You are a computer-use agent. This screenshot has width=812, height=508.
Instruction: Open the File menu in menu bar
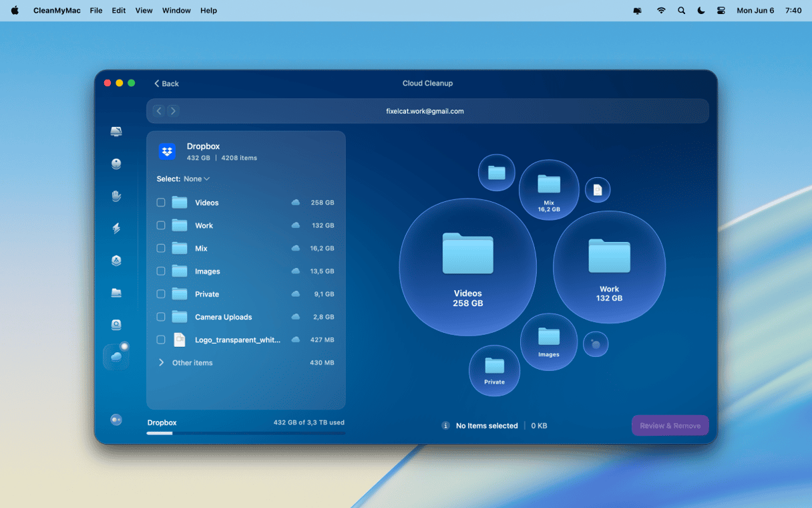tap(96, 11)
